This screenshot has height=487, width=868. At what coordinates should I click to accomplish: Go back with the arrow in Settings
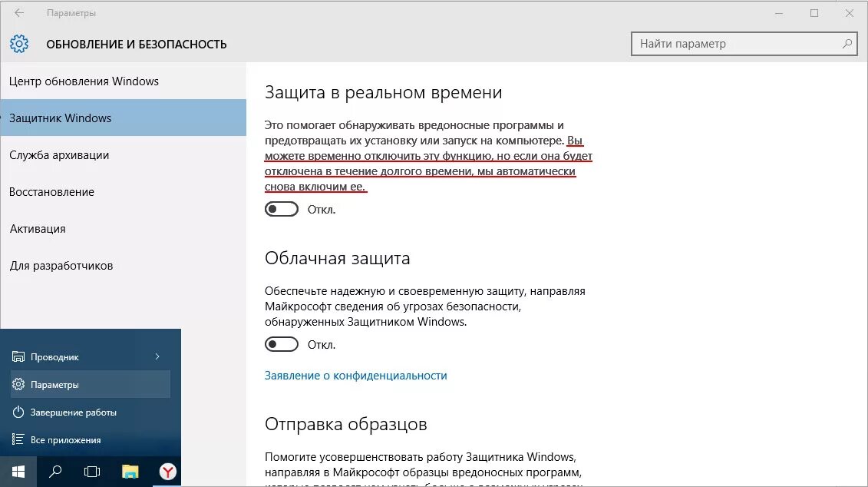pos(19,13)
